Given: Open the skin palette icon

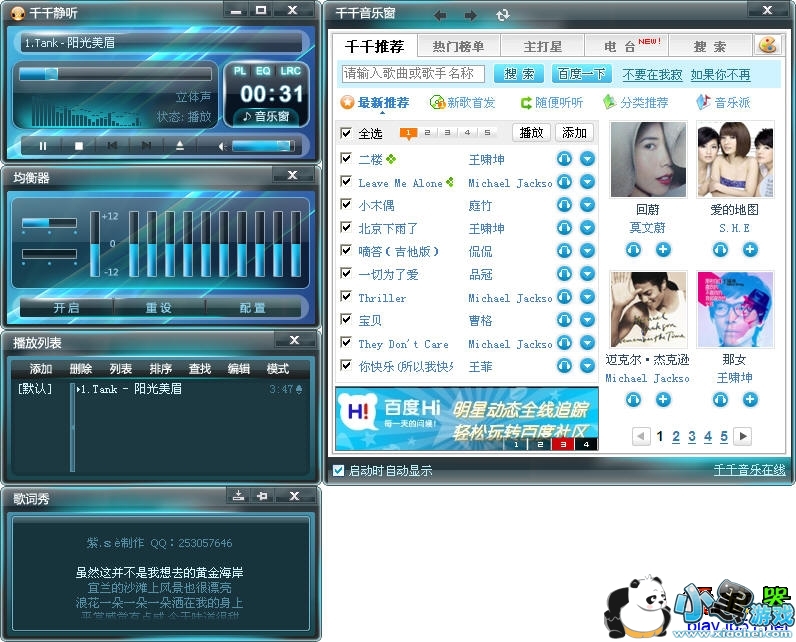Looking at the screenshot, I should pos(768,45).
